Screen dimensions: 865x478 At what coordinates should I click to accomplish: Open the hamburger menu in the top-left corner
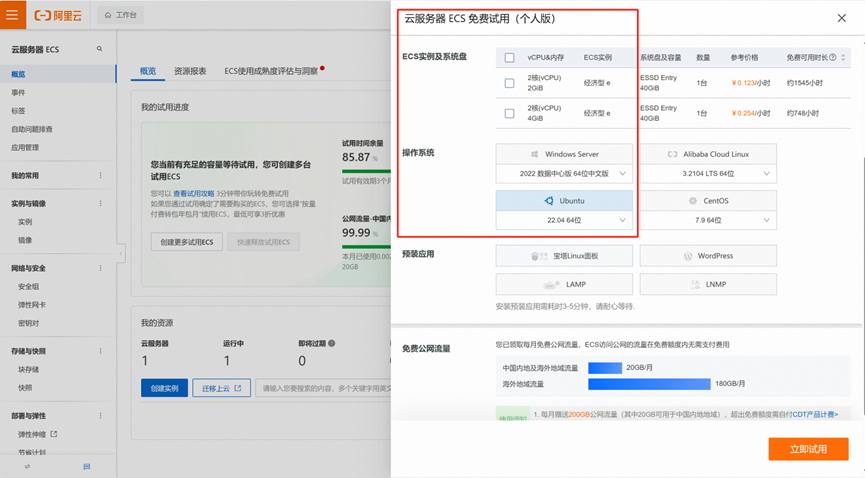tap(12, 14)
